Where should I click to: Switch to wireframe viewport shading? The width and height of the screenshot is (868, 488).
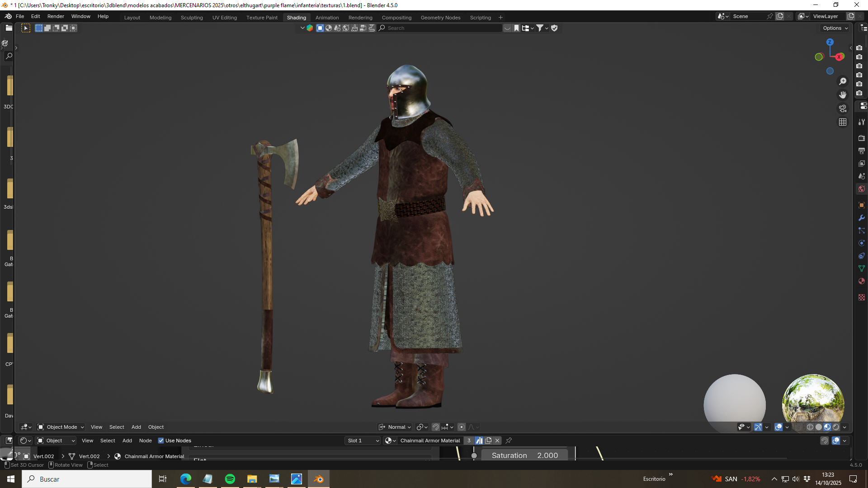(810, 427)
